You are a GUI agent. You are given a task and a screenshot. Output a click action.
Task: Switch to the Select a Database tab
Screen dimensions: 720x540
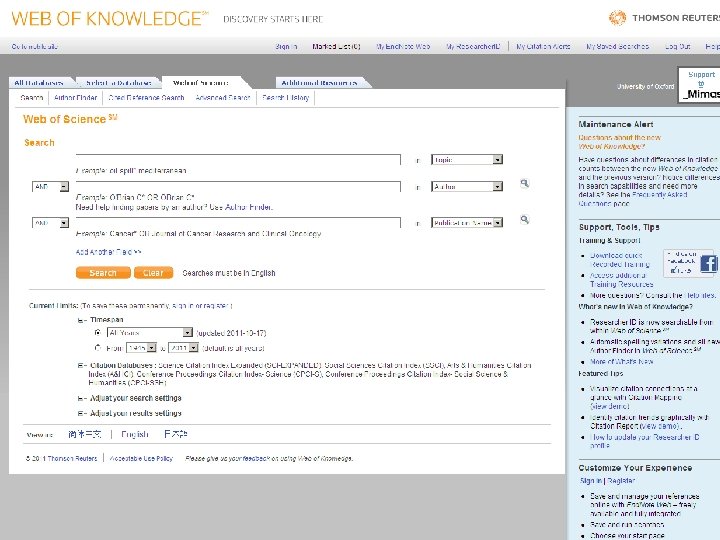[x=118, y=83]
